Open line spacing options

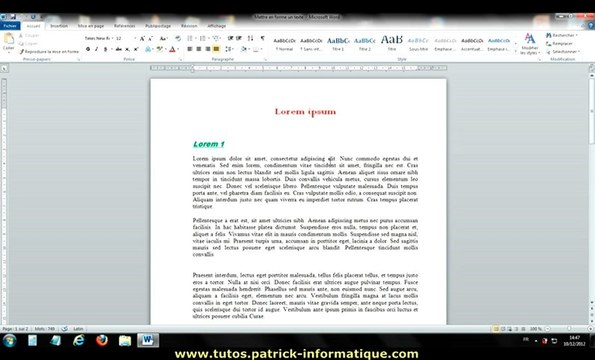[229, 49]
